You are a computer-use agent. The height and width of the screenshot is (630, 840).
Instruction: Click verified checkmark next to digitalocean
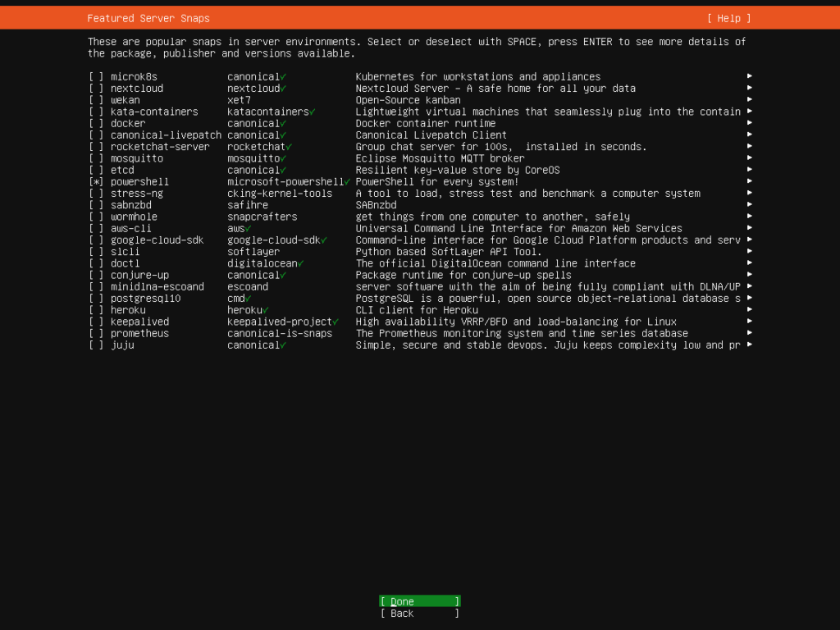[x=300, y=263]
